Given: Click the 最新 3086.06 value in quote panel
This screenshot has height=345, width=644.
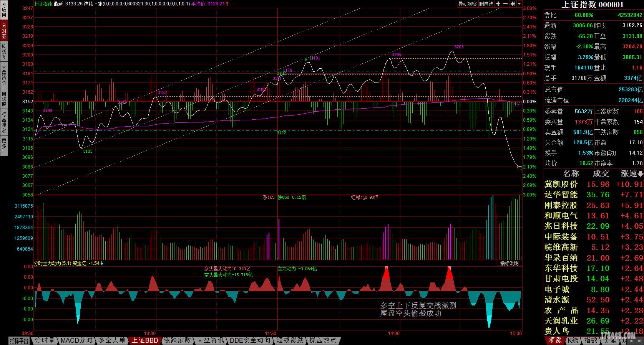Looking at the screenshot, I should pyautogui.click(x=583, y=25).
